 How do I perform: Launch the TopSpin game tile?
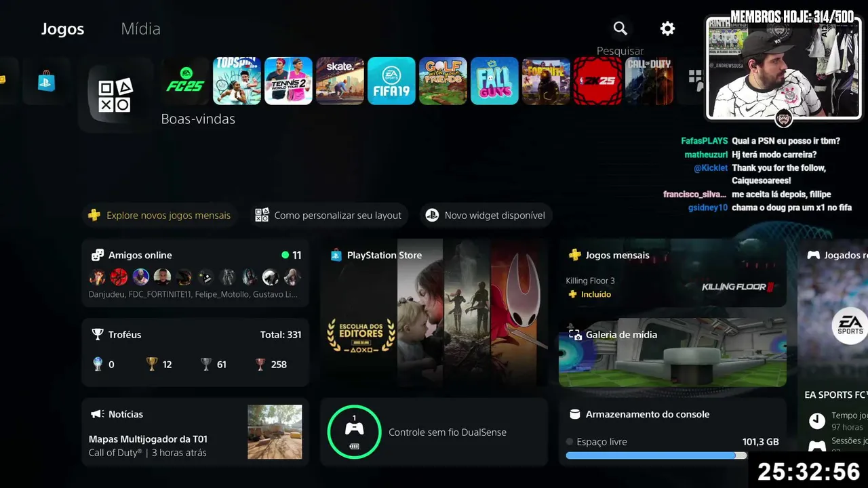point(237,81)
